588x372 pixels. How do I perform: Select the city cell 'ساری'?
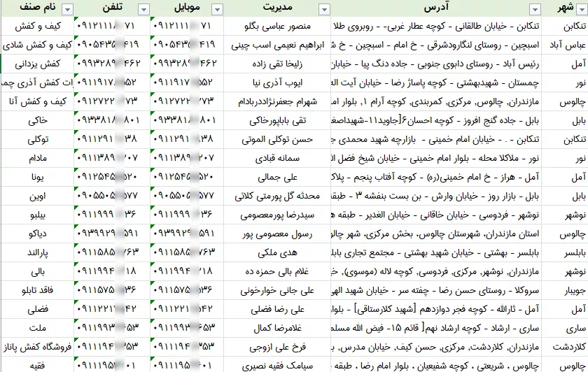pyautogui.click(x=565, y=329)
